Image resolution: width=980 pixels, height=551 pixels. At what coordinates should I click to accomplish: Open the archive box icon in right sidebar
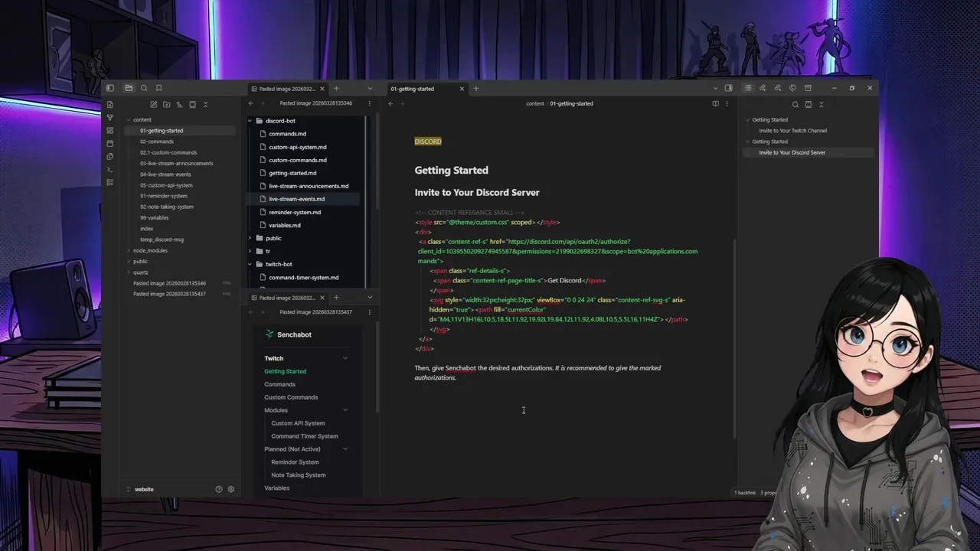(x=808, y=88)
